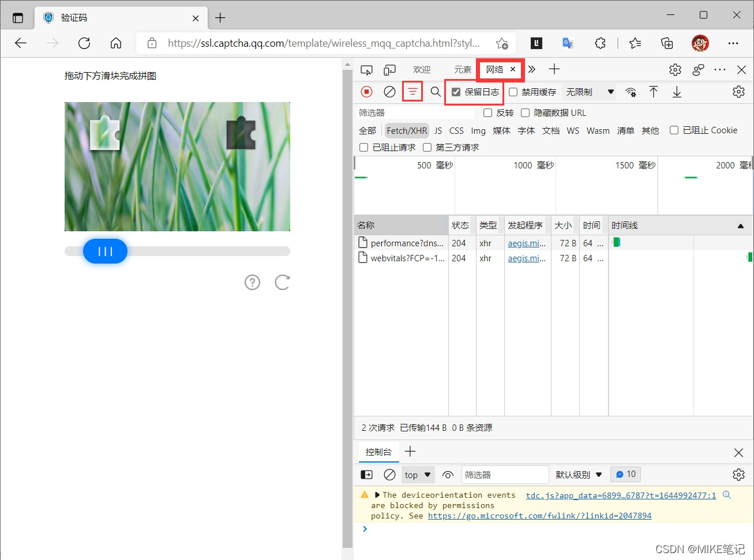The width and height of the screenshot is (754, 560).
Task: Toggle device emulation icon in DevTools
Action: pos(390,70)
